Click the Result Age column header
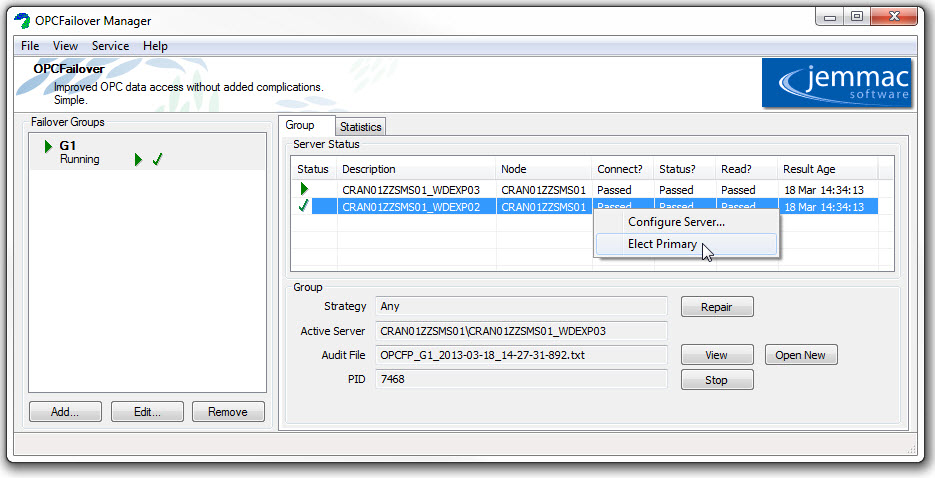The image size is (935, 478). tap(828, 169)
